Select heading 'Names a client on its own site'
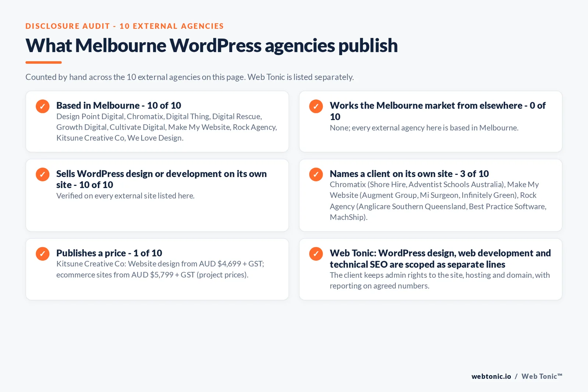This screenshot has height=392, width=588. (409, 174)
